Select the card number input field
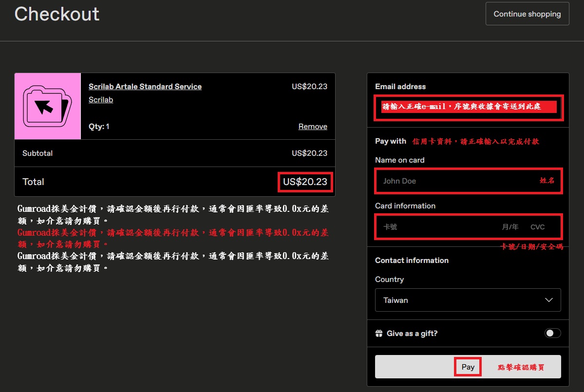The height and width of the screenshot is (392, 584). (433, 227)
